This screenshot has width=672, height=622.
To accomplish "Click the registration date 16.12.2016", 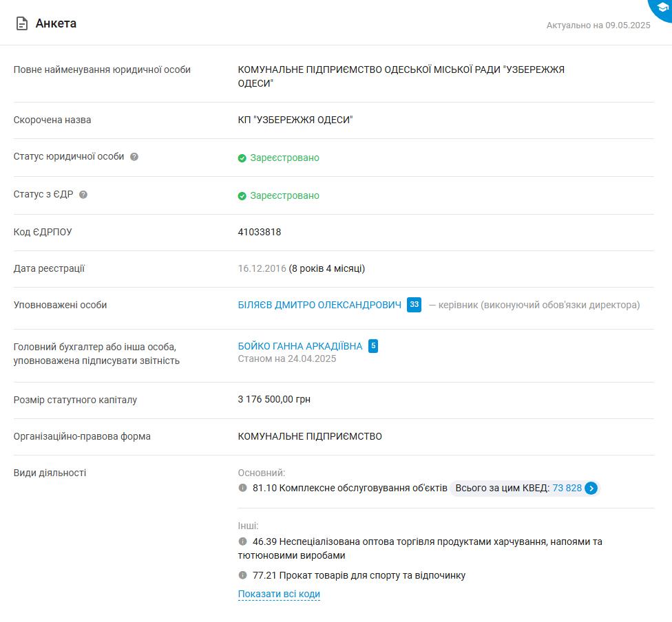I will [x=262, y=268].
